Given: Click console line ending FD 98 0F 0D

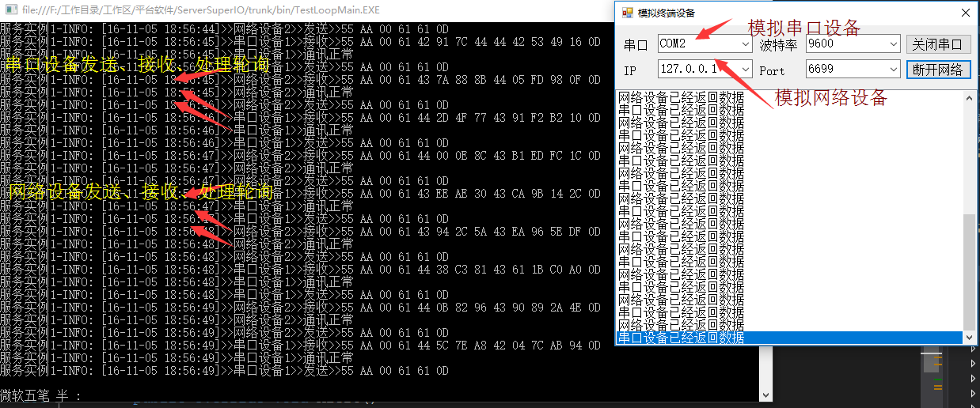Looking at the screenshot, I should (x=300, y=80).
